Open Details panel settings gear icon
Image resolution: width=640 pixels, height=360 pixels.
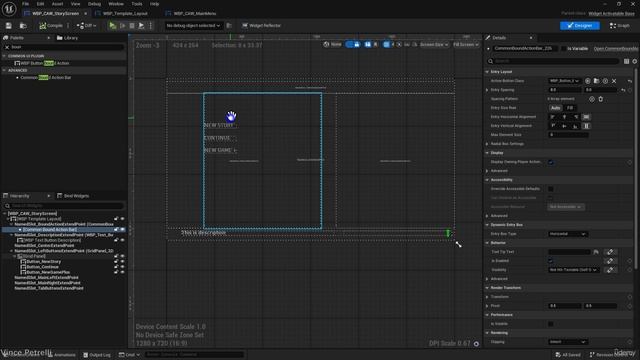(x=635, y=61)
